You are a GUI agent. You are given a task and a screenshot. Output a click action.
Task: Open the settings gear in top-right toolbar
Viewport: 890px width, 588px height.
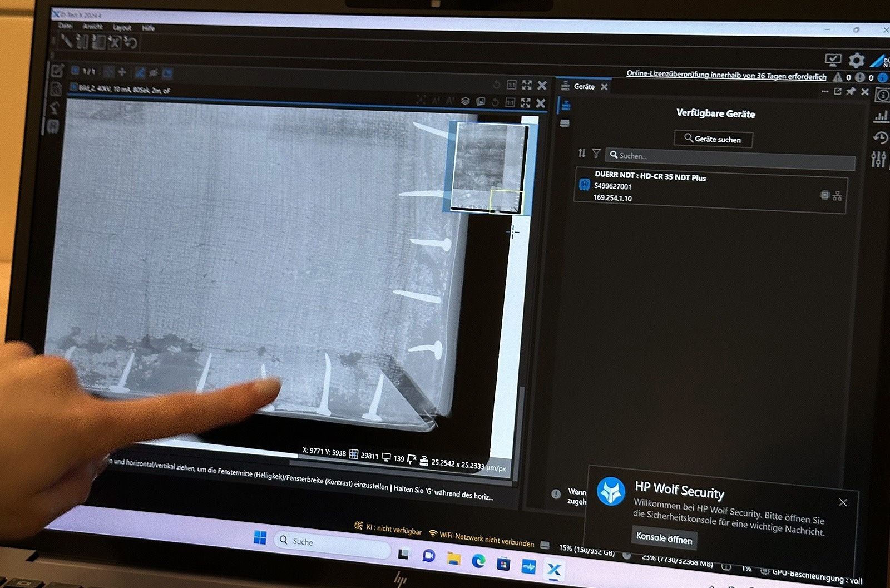[856, 60]
